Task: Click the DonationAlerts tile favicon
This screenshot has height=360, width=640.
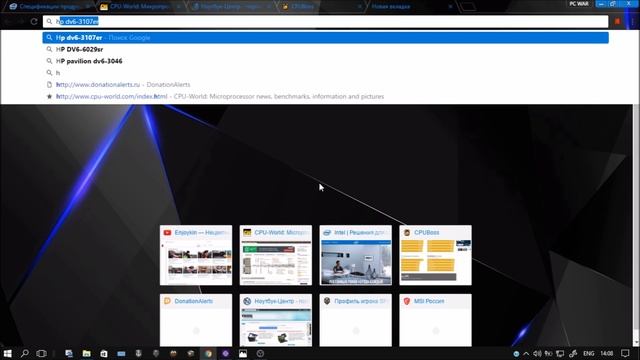Action: point(167,301)
